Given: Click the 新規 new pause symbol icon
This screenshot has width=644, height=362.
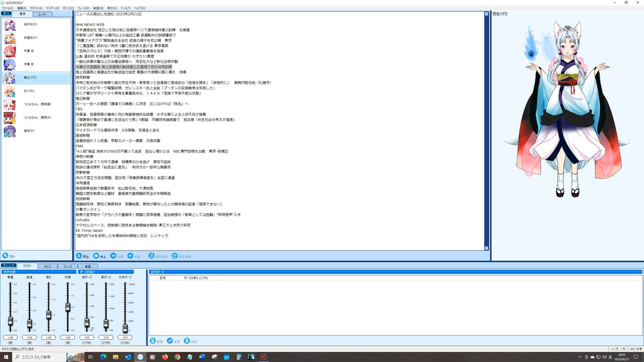Looking at the screenshot, I should point(153,341).
